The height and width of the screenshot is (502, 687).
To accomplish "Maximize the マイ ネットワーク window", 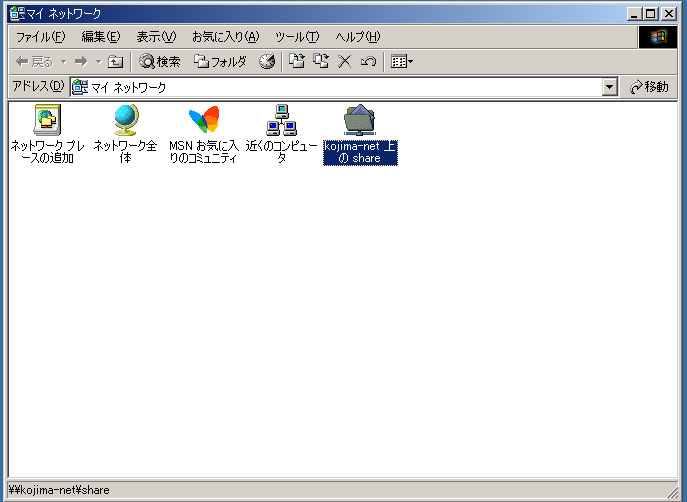I will (651, 14).
